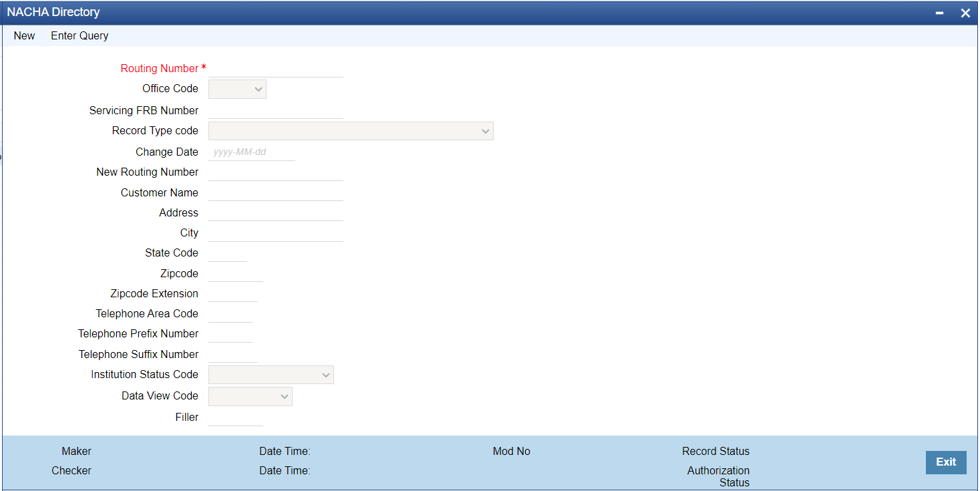
Task: Focus the Routing Number input field
Action: (276, 68)
